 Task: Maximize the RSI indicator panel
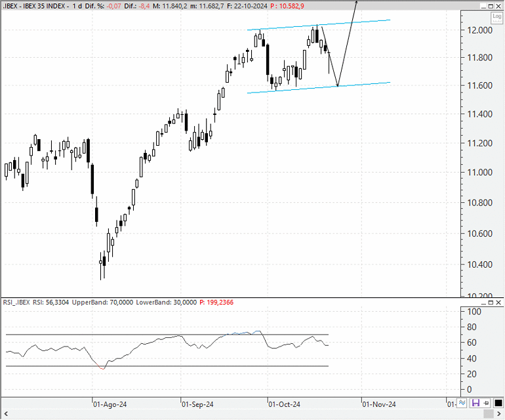point(491,303)
